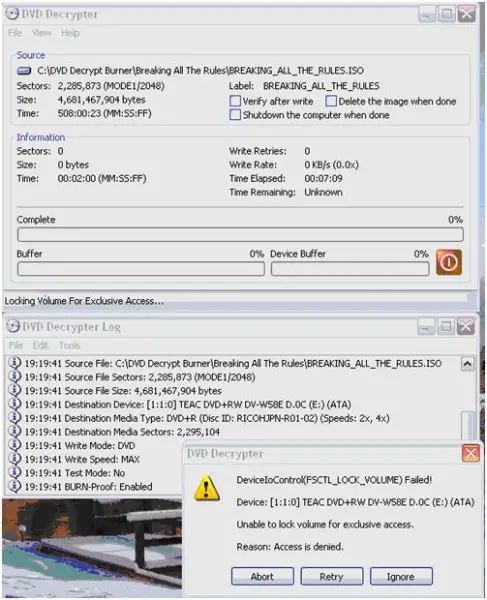Click dialog text DeviceIoControl(FSCTL_LOCK_VOLUME) Failed!

tap(334, 480)
